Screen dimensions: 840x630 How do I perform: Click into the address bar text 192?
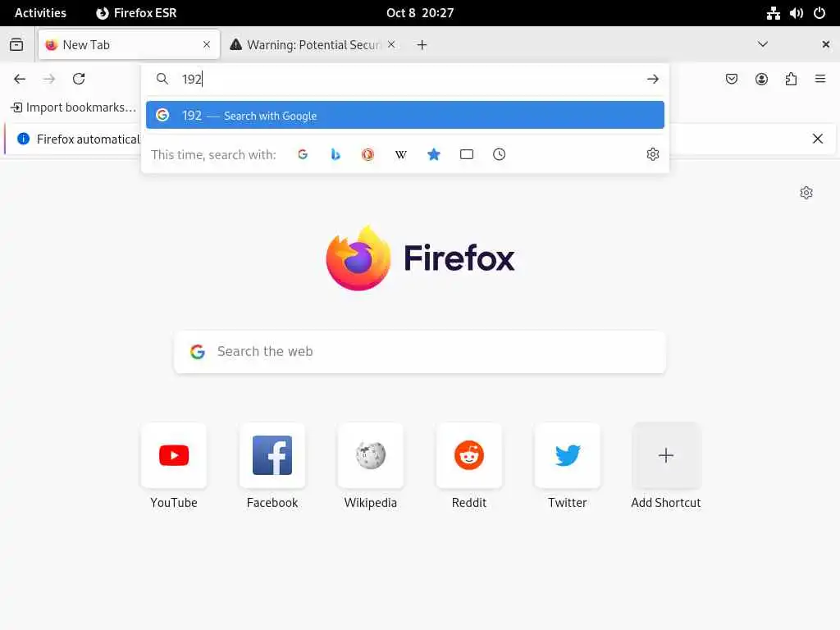(x=192, y=79)
